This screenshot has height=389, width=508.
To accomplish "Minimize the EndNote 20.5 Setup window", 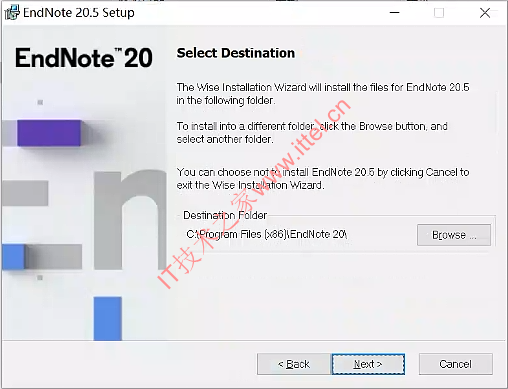I will click(395, 13).
